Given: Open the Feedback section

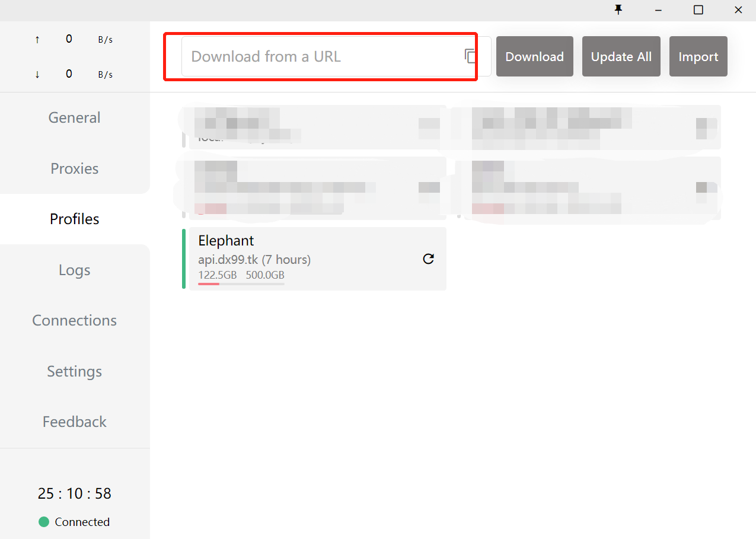Looking at the screenshot, I should (x=74, y=422).
